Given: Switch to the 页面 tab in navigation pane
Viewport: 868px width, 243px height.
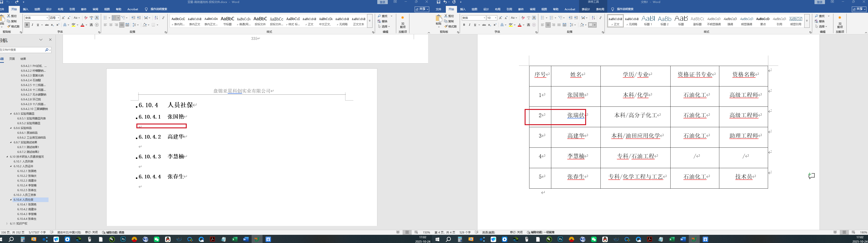Looking at the screenshot, I should [12, 59].
